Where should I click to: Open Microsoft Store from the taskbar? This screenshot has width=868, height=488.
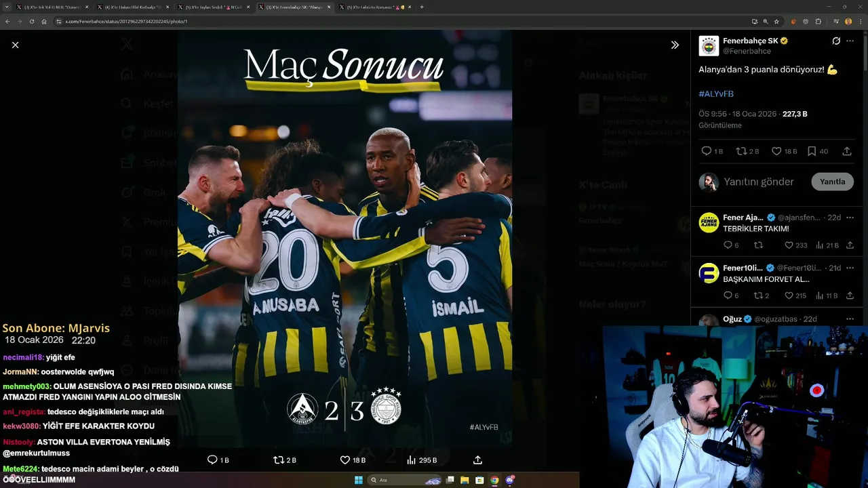[479, 480]
